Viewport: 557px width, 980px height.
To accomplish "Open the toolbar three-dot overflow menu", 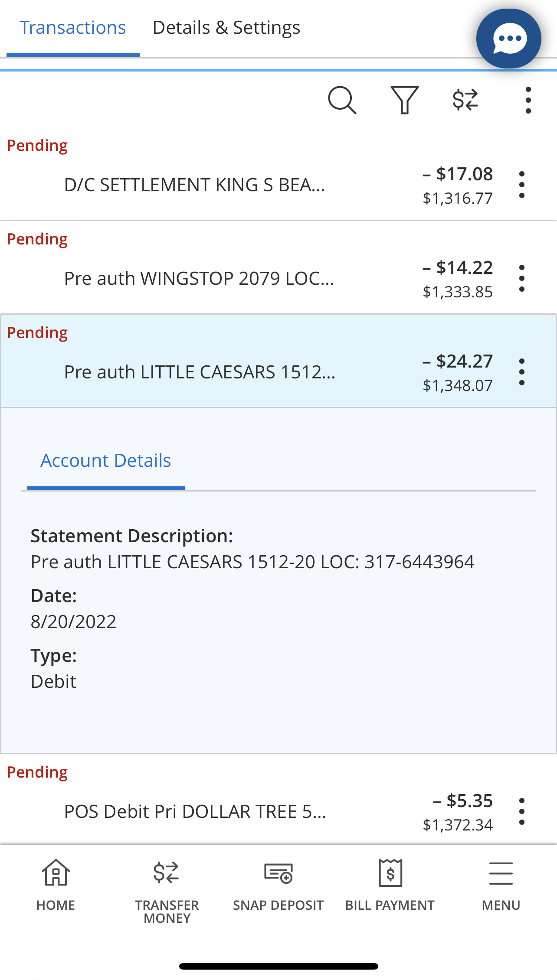I will coord(528,100).
